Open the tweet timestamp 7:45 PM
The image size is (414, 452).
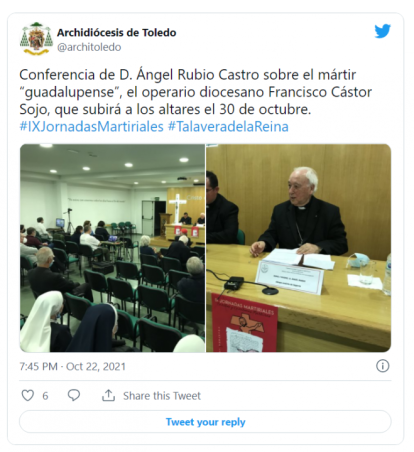click(38, 366)
